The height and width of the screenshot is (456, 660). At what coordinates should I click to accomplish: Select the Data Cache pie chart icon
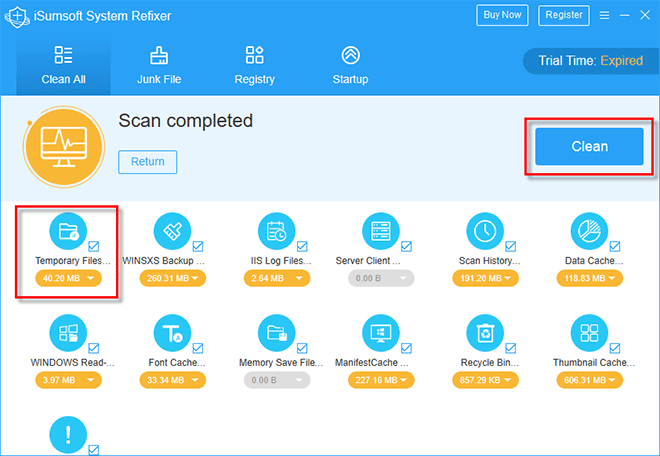click(x=589, y=231)
